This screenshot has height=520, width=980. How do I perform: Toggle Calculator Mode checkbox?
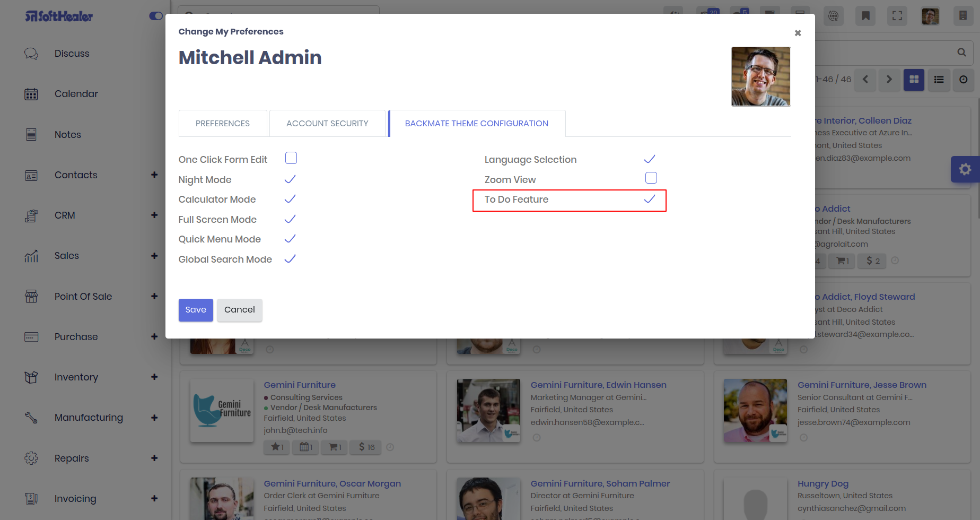pos(290,199)
